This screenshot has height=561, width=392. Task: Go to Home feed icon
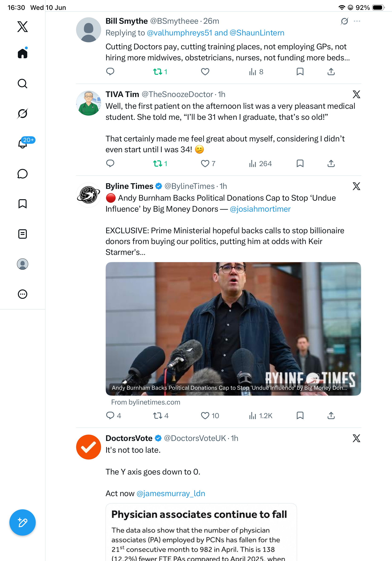point(23,53)
